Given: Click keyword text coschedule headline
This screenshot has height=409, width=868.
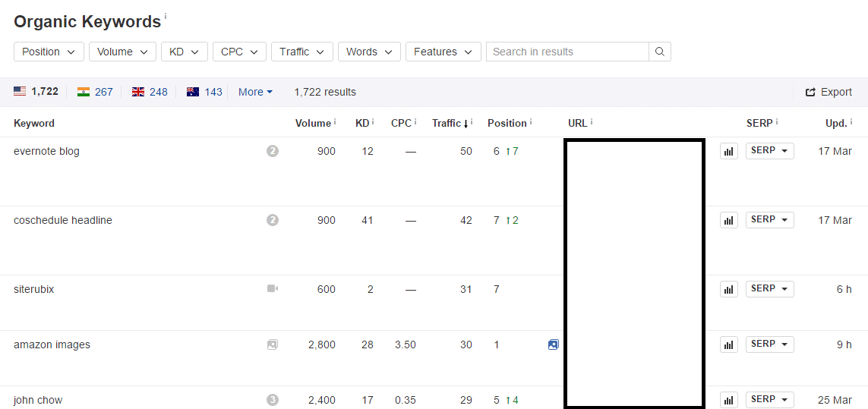Looking at the screenshot, I should tap(62, 220).
